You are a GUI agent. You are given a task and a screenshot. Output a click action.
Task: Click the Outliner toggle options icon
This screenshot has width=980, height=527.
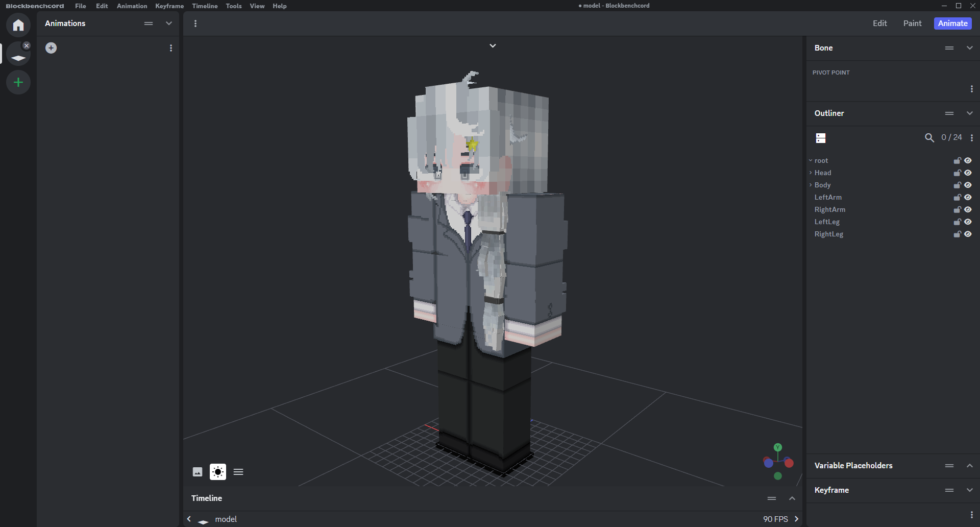tap(821, 138)
